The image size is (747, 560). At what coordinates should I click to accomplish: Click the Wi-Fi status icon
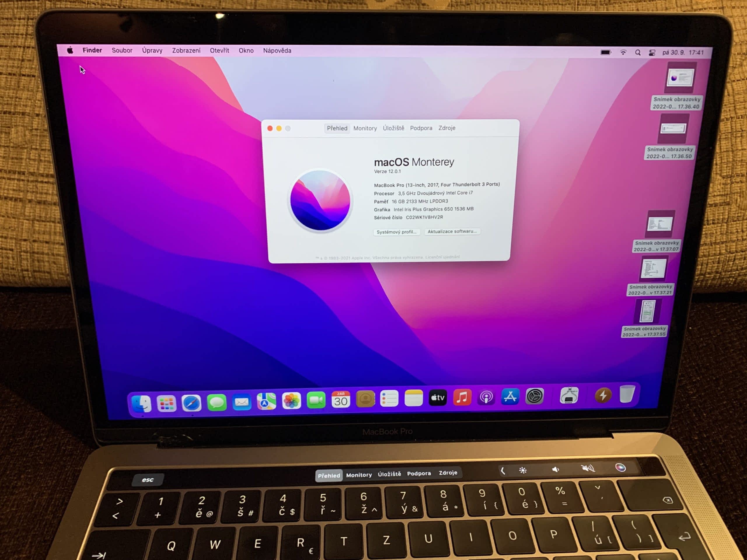coord(623,52)
